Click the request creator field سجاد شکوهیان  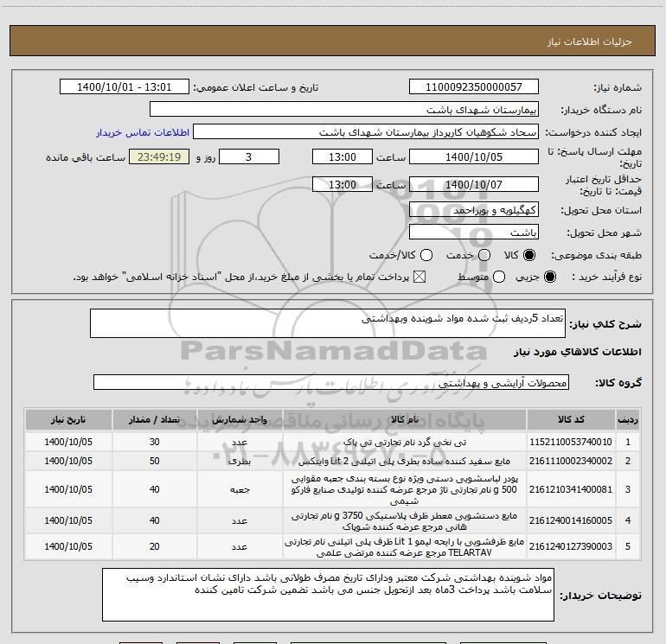[x=366, y=132]
